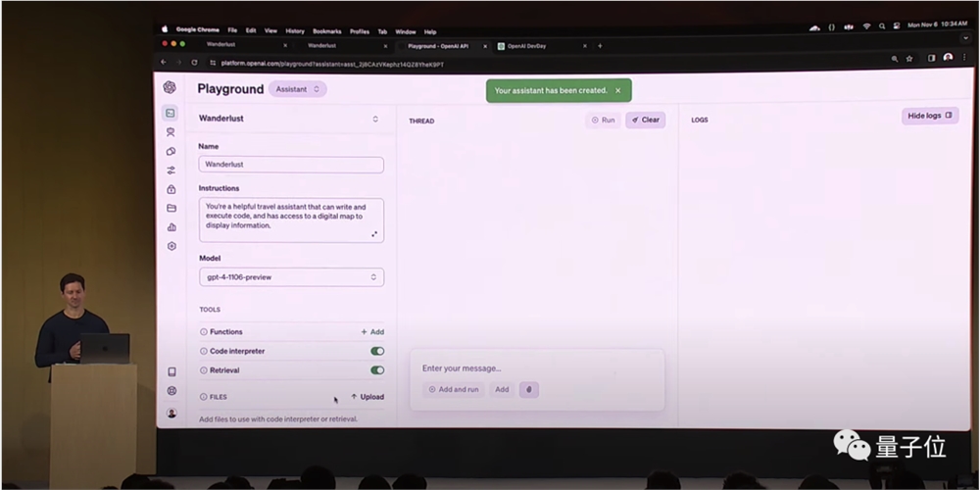Open the Usage bar chart icon

click(171, 227)
